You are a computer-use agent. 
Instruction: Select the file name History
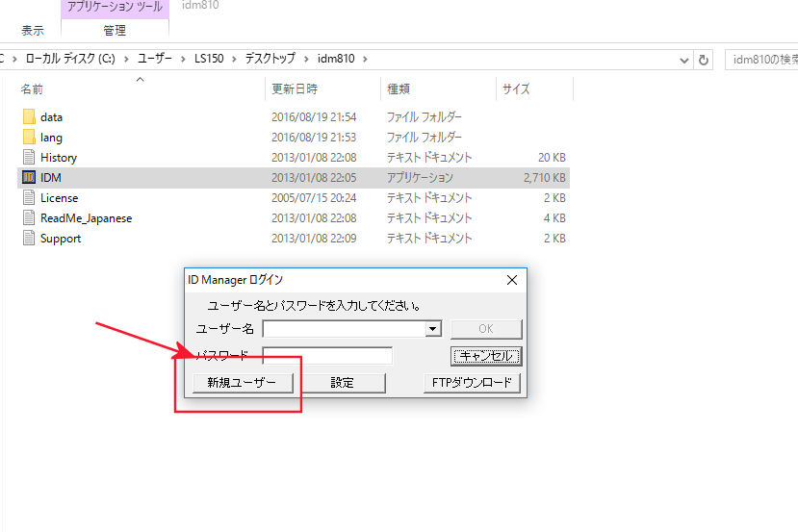click(x=59, y=158)
